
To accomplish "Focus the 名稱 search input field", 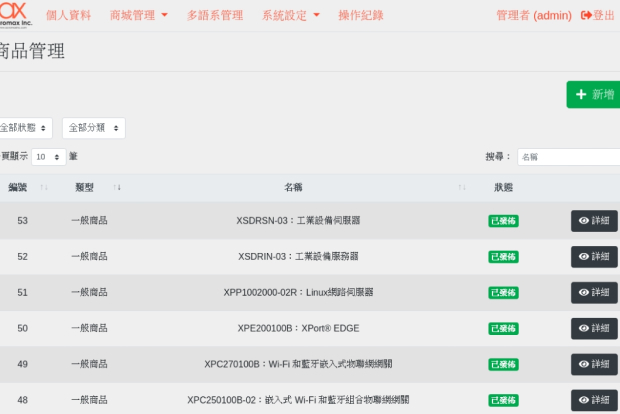I will (569, 157).
